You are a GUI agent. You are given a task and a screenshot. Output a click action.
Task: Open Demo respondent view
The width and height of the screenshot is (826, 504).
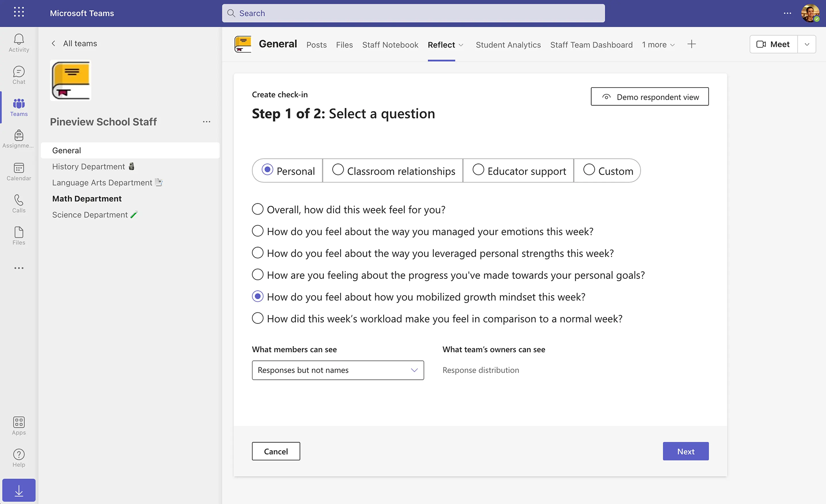[649, 96]
